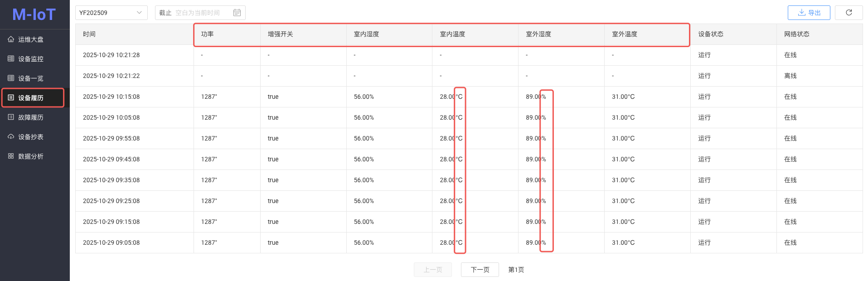
Task: Go to 运维大盘 menu entry
Action: coord(31,39)
